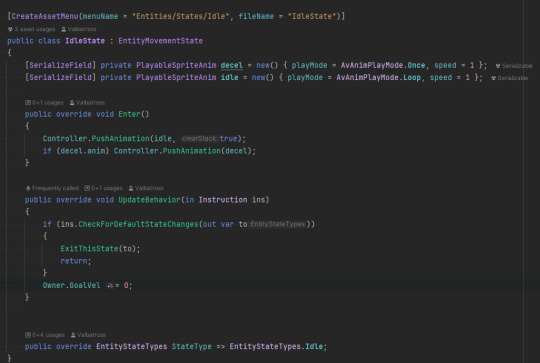540x363 pixels.
Task: Open the 'Serializable' hint on the idle field
Action: point(510,78)
